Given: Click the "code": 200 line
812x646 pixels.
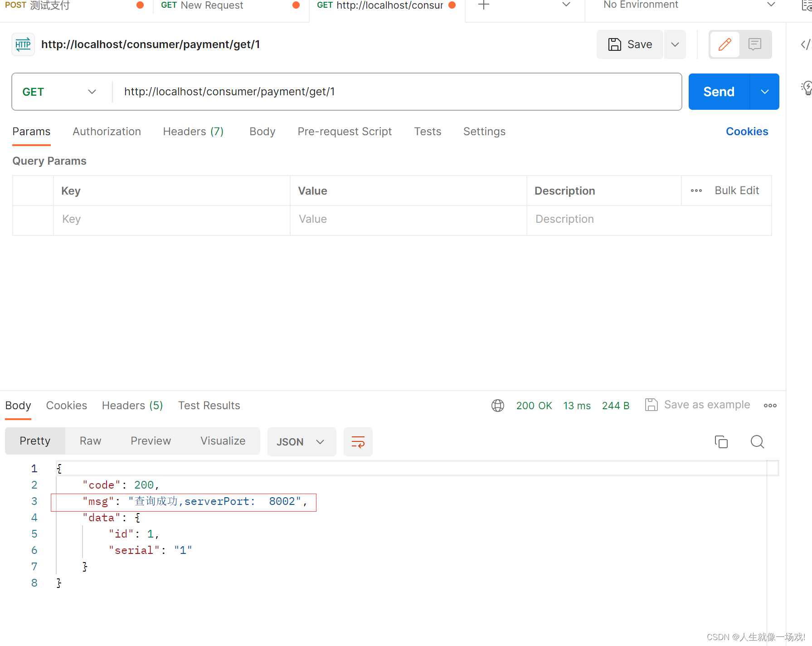Looking at the screenshot, I should tap(121, 485).
